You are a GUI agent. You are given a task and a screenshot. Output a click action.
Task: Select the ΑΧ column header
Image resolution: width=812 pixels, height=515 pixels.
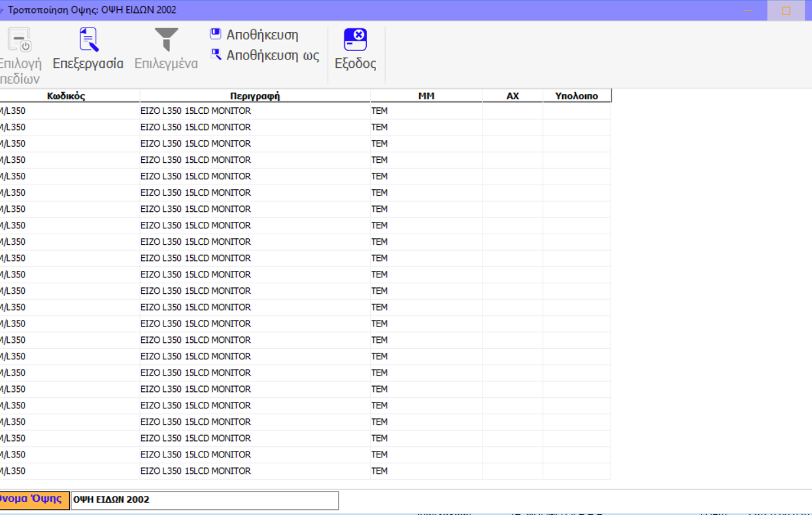[513, 96]
